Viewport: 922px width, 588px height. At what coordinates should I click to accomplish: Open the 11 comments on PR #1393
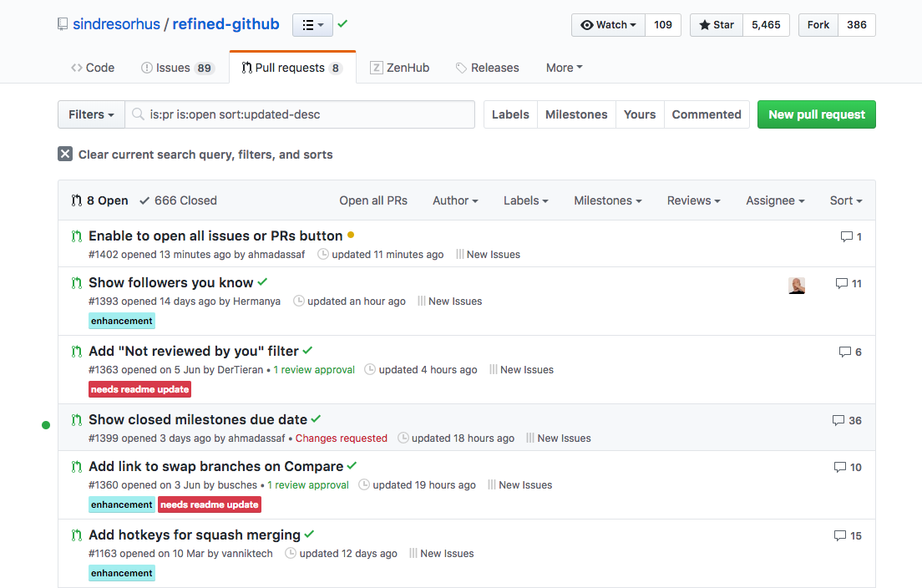[849, 283]
